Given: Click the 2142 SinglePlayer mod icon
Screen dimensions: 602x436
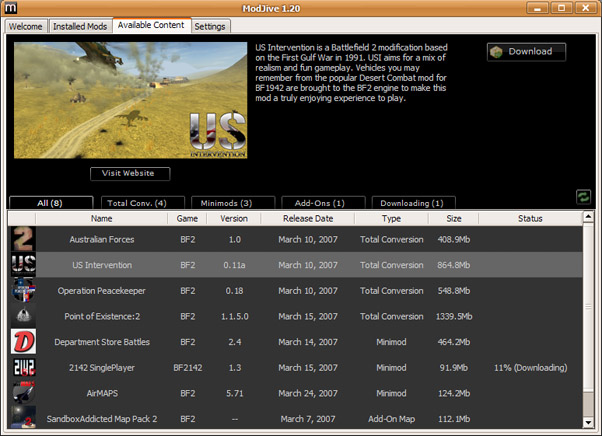Looking at the screenshot, I should pos(22,367).
